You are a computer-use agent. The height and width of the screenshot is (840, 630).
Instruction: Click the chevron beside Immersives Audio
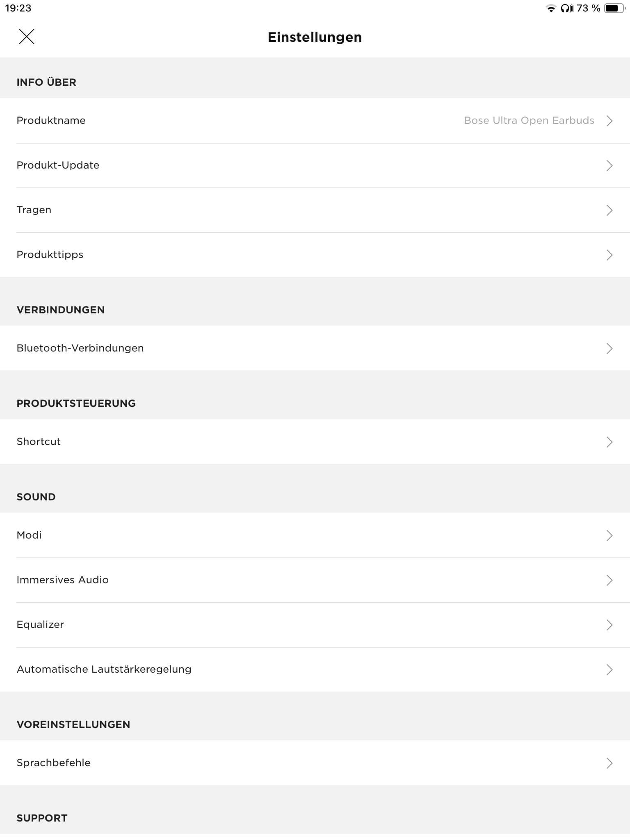tap(609, 580)
